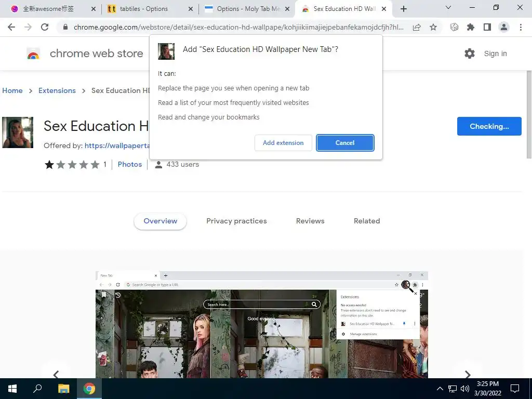This screenshot has width=532, height=399.
Task: Click the extension icon beside the title
Action: [x=18, y=132]
